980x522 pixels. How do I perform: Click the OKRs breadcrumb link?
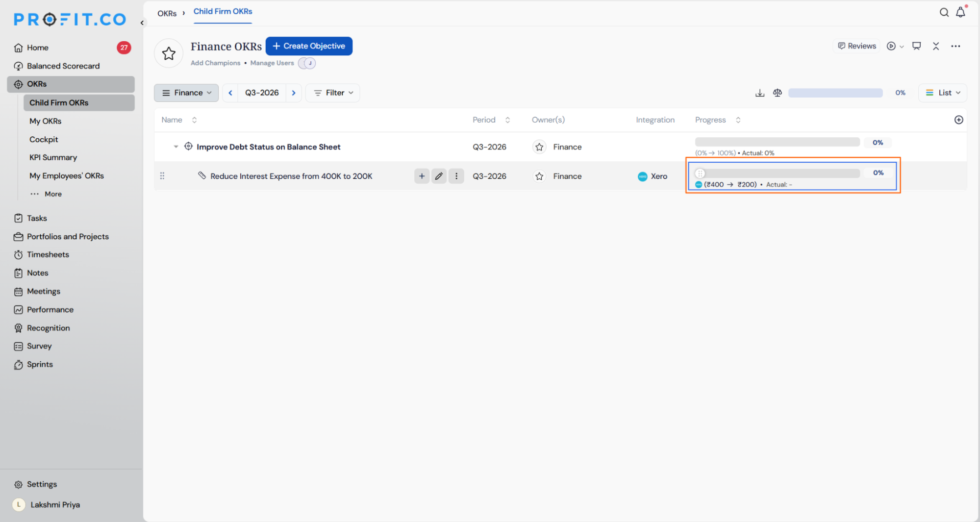pos(167,13)
